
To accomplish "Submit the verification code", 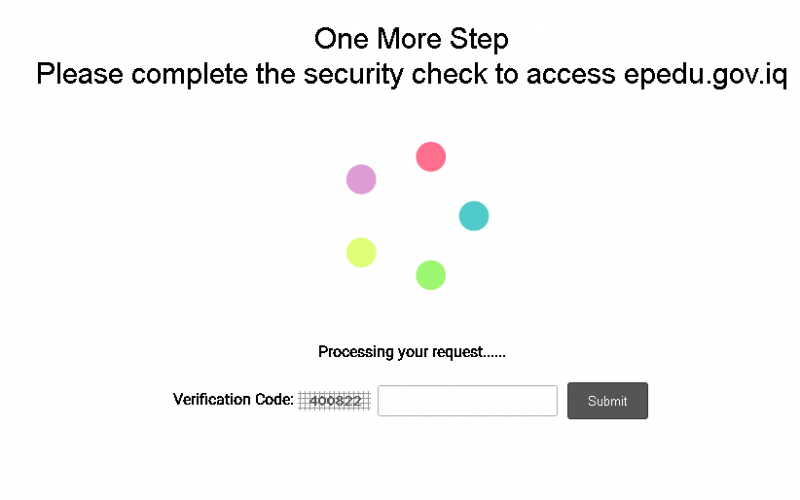I will [607, 401].
